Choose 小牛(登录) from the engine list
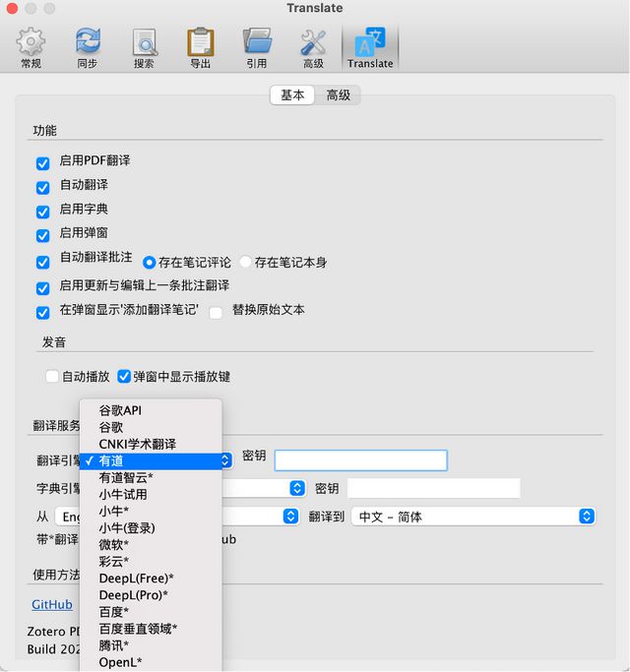Screen dimensions: 630x672 click(151, 528)
